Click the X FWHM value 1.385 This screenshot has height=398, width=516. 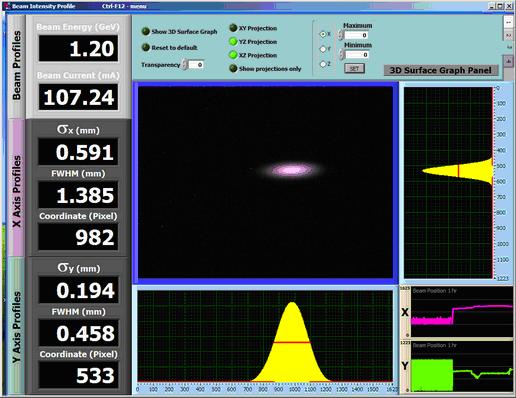click(78, 195)
